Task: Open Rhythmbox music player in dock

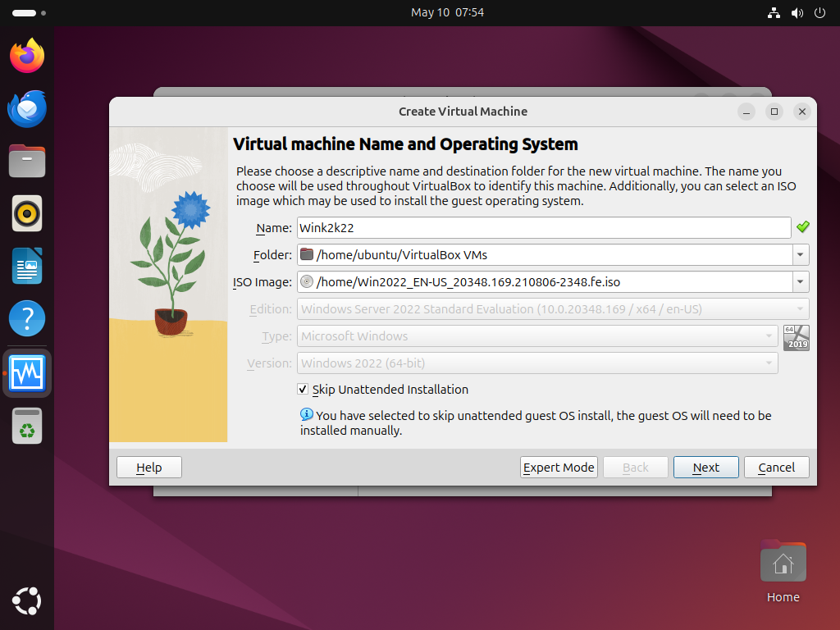Action: point(27,214)
